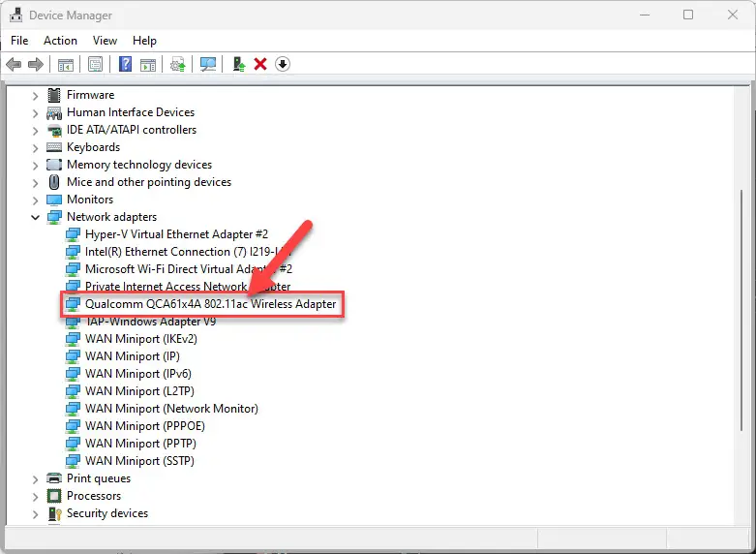The width and height of the screenshot is (756, 554).
Task: Click the Network adapters category icon
Action: pyautogui.click(x=54, y=217)
